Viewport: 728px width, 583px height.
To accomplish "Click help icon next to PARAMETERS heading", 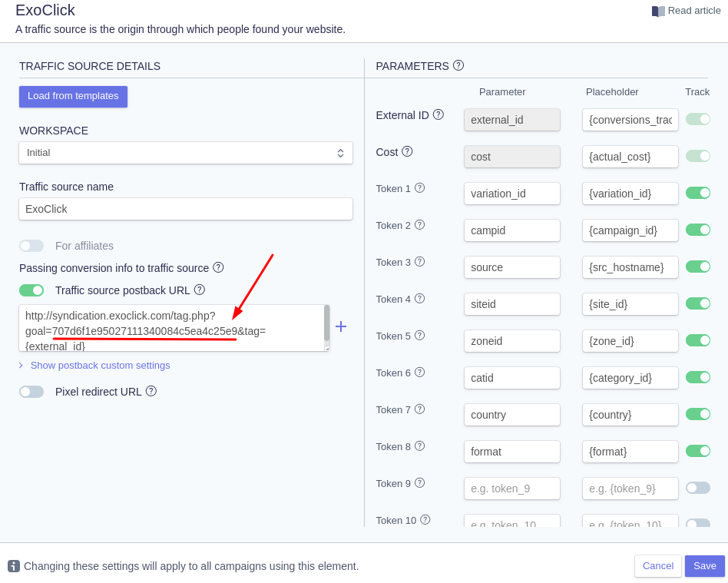I will tap(458, 65).
